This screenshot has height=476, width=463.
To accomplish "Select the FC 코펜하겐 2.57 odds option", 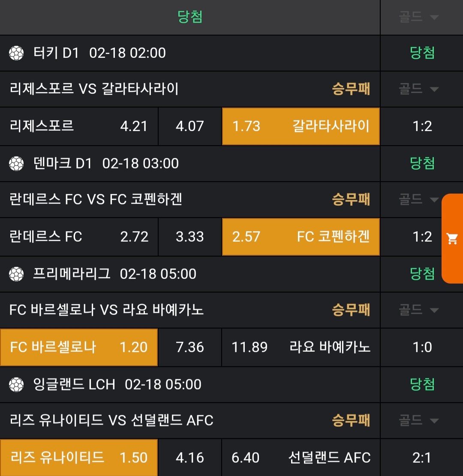I will pyautogui.click(x=301, y=237).
